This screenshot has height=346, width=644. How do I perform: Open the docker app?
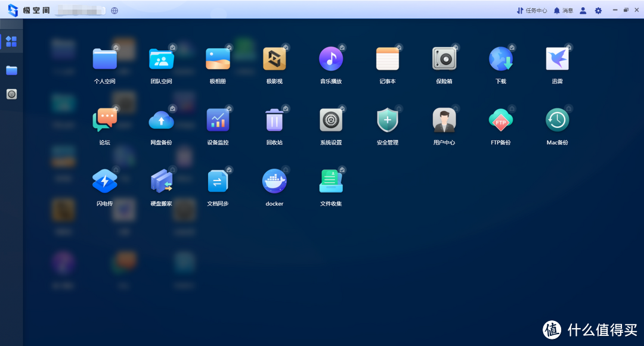pyautogui.click(x=274, y=181)
